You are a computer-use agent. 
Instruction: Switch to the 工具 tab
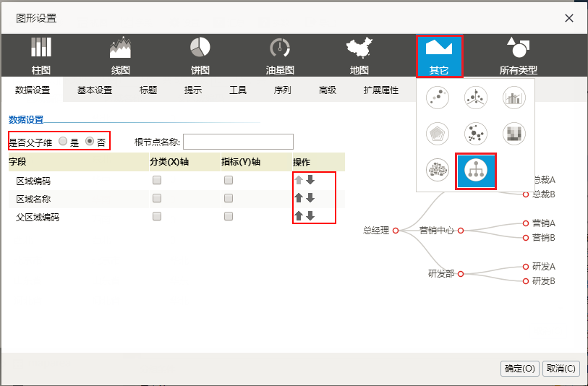238,90
